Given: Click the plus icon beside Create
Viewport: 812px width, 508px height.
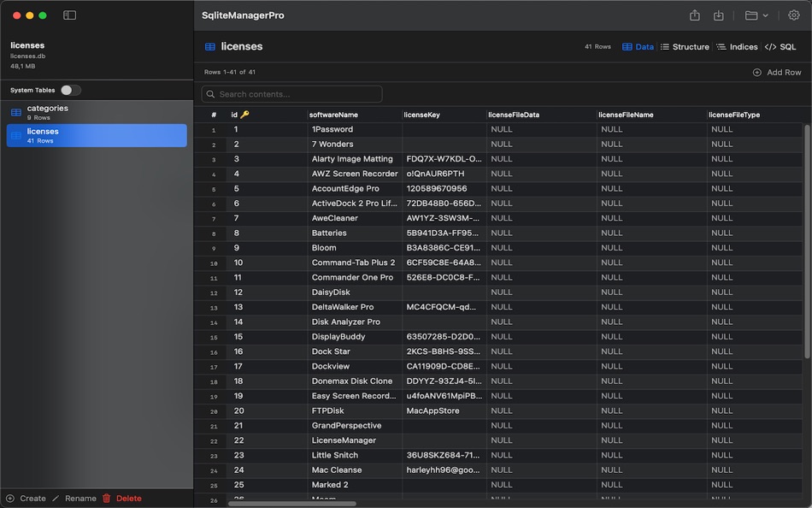Looking at the screenshot, I should pos(9,498).
